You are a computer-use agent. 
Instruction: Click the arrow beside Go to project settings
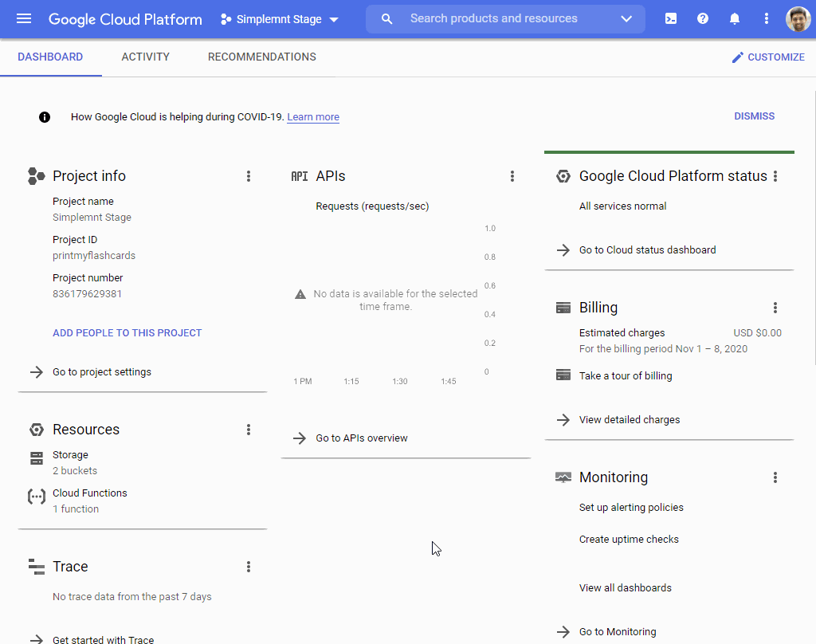(x=37, y=371)
